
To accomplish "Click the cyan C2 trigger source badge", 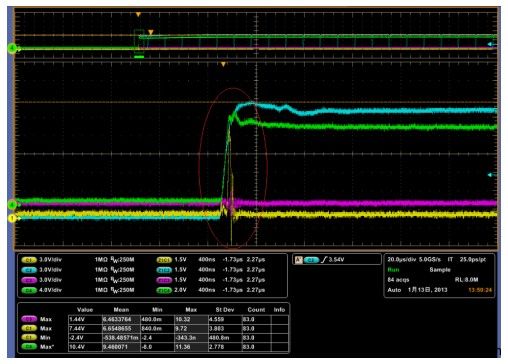I will [311, 260].
